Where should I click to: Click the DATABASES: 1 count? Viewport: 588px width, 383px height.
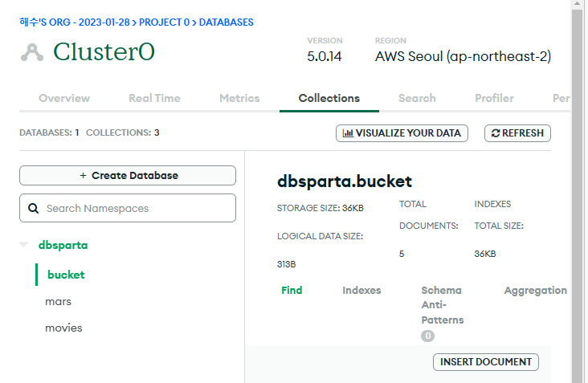[x=49, y=132]
